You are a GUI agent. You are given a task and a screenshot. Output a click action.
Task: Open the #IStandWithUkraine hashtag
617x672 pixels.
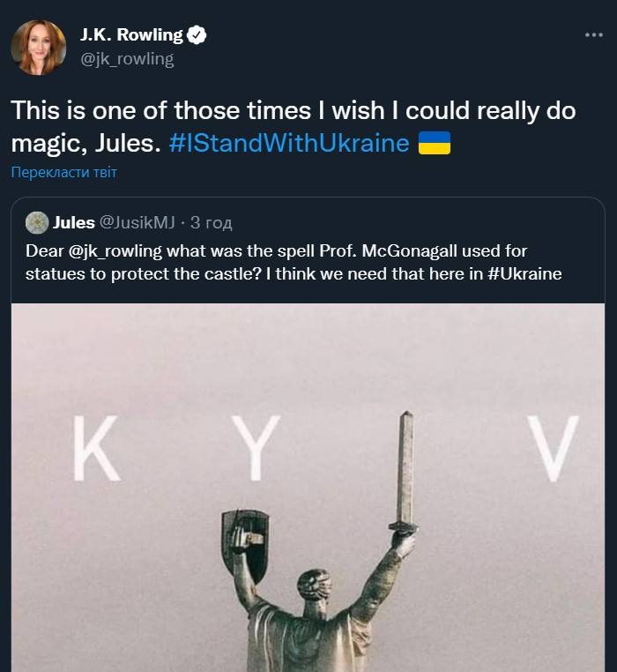289,143
